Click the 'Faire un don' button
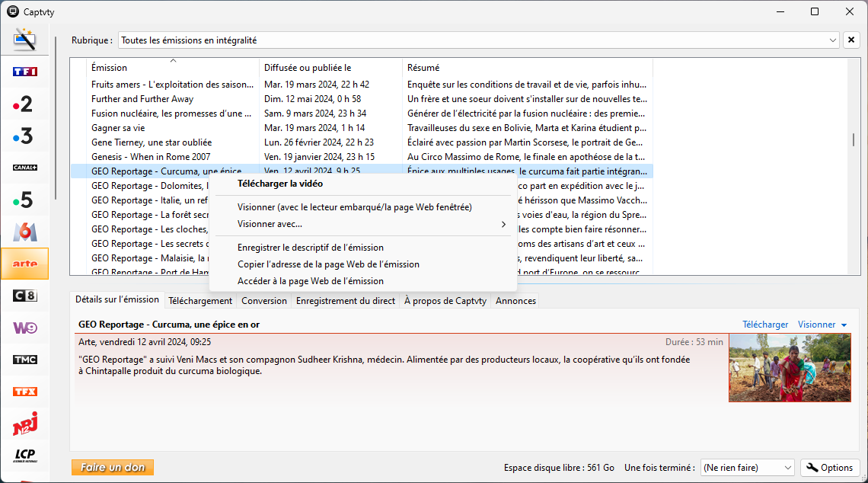Image resolution: width=868 pixels, height=483 pixels. point(113,468)
